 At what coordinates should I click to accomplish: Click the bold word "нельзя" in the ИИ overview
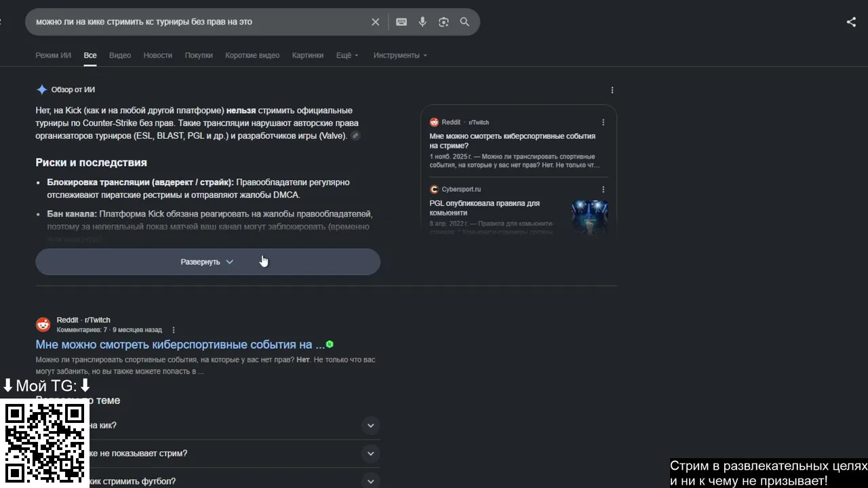241,110
